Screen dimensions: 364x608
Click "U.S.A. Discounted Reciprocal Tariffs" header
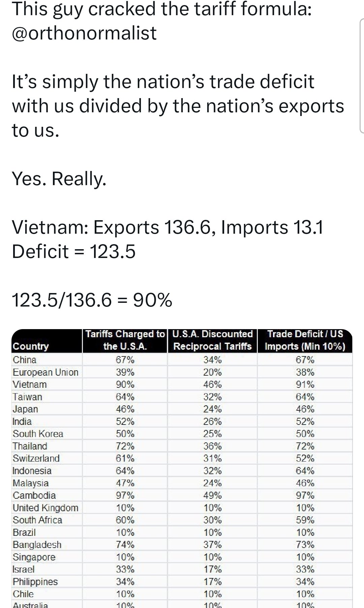pos(212,340)
